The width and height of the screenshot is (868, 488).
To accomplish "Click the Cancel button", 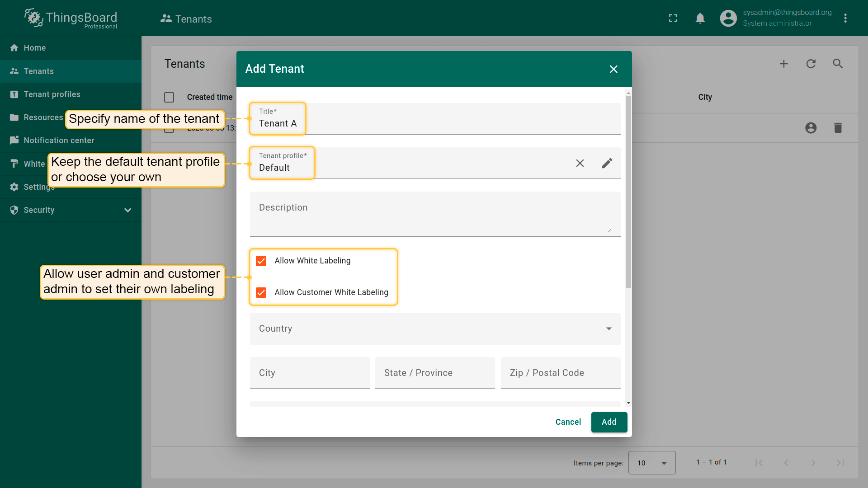I will [x=568, y=422].
